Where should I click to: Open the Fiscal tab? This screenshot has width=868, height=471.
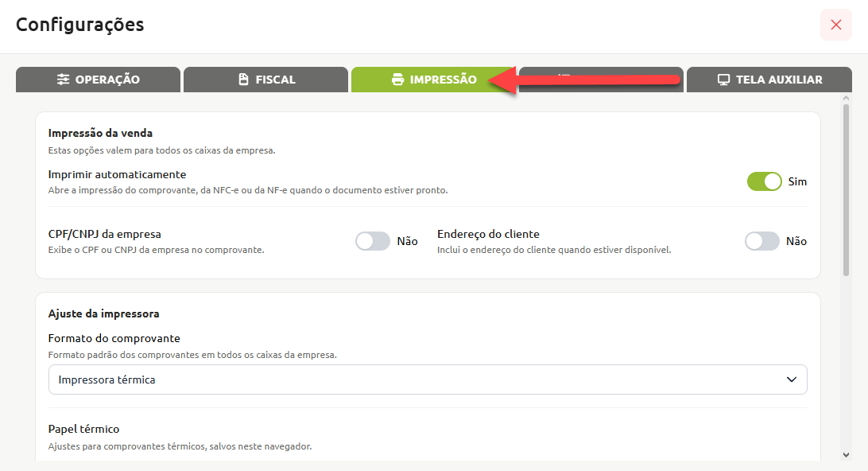265,80
